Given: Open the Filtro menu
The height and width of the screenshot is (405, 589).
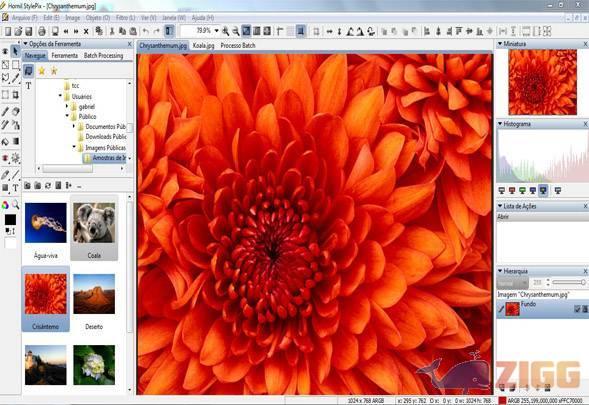Looking at the screenshot, I should pyautogui.click(x=125, y=18).
